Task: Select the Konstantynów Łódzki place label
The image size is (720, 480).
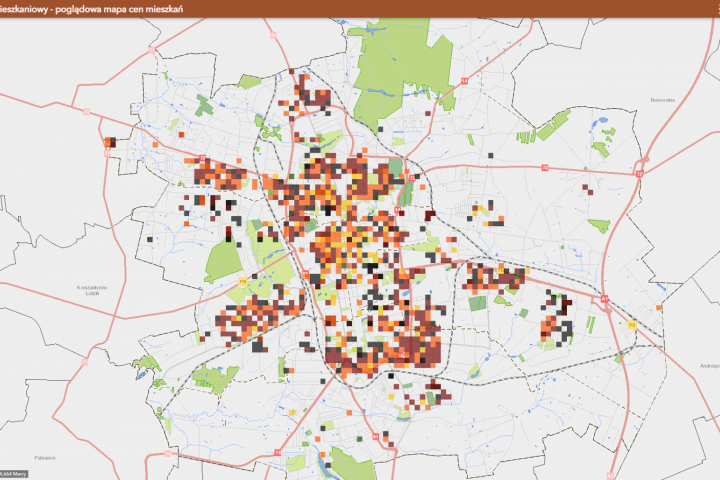Action: [x=92, y=290]
